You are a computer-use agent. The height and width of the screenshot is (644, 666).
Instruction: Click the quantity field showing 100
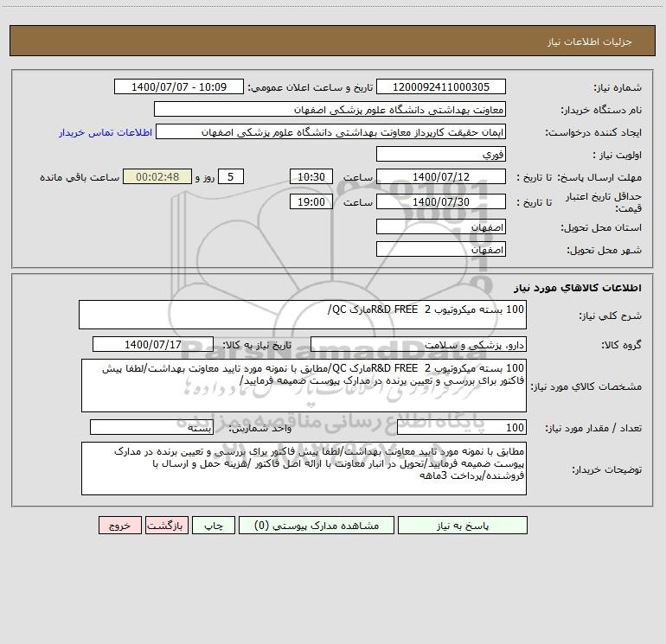462,428
